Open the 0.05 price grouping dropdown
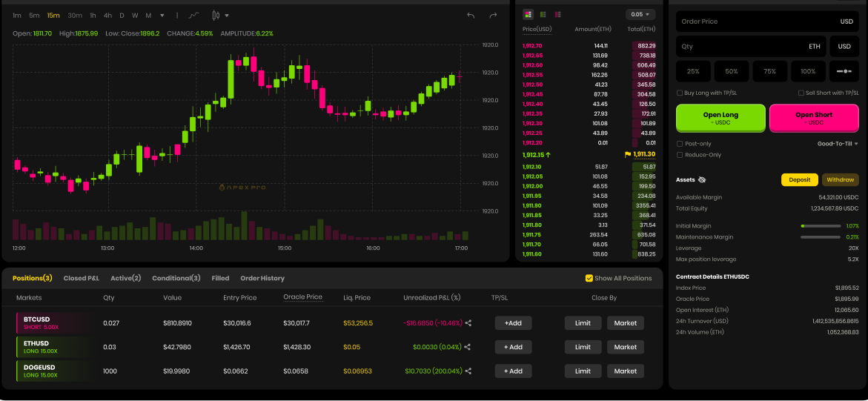The height and width of the screenshot is (401, 868). [640, 14]
